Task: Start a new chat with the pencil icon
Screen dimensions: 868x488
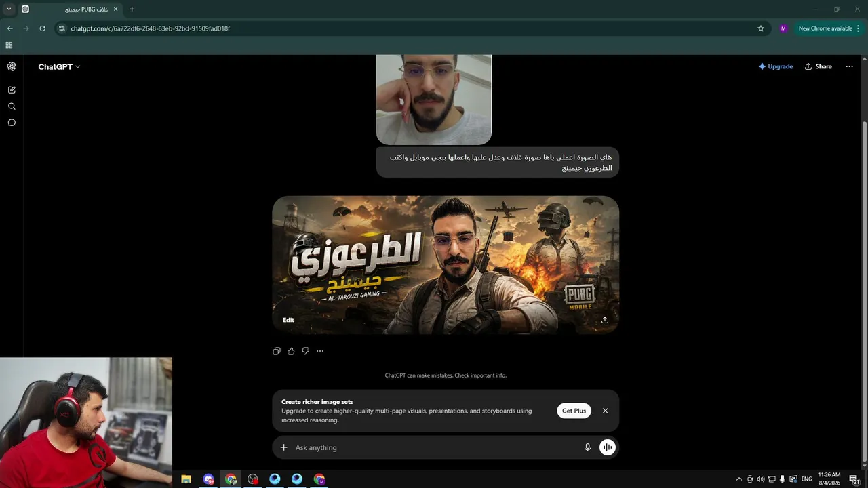Action: pos(12,89)
